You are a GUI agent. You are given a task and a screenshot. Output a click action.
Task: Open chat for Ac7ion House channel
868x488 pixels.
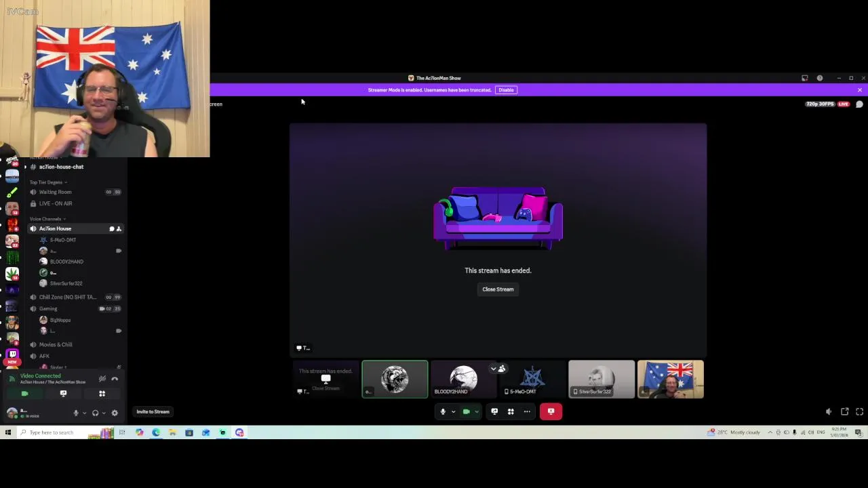coord(112,229)
